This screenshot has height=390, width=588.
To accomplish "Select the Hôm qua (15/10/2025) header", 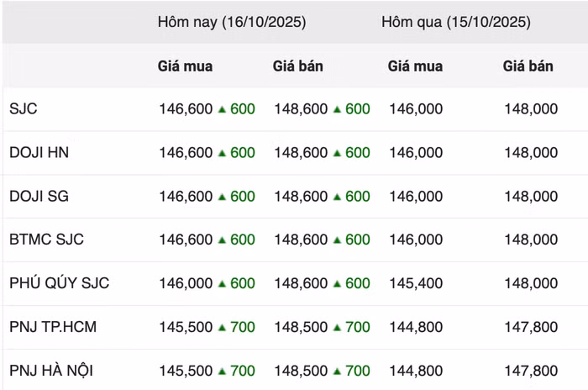I will 455,23.
